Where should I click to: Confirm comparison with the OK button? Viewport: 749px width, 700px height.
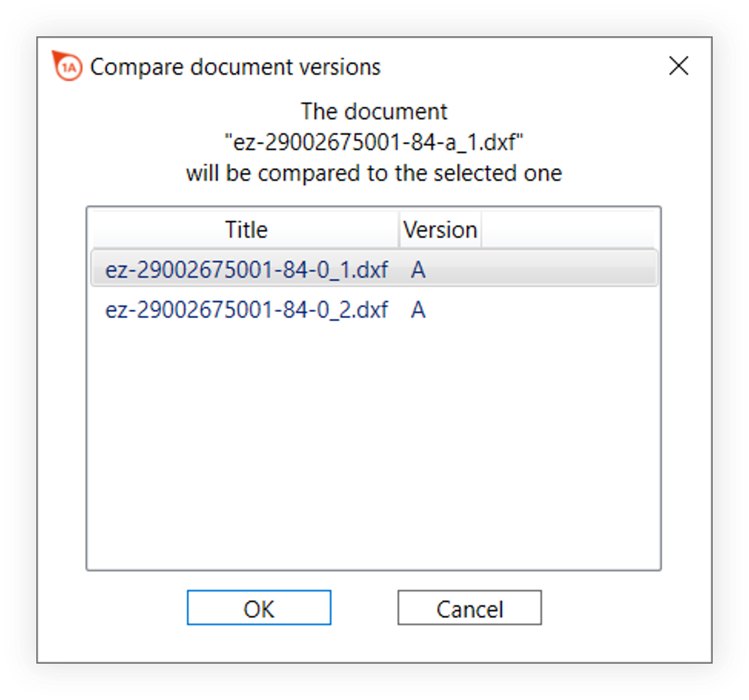coord(259,608)
